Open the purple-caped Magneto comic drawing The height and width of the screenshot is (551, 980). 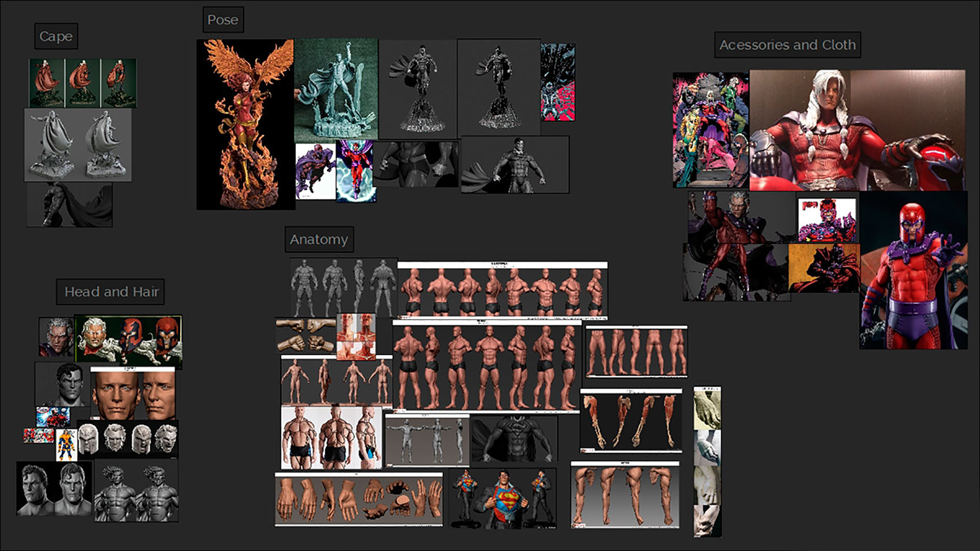(315, 172)
